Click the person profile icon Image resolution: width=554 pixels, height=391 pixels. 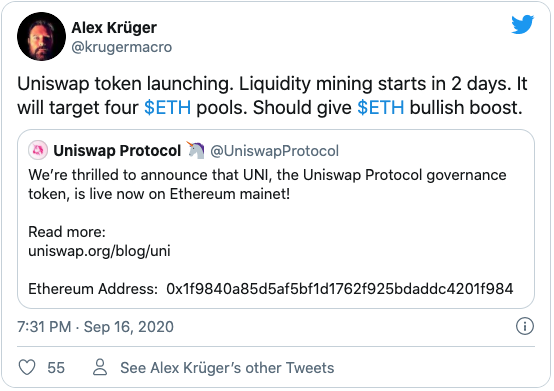point(100,367)
